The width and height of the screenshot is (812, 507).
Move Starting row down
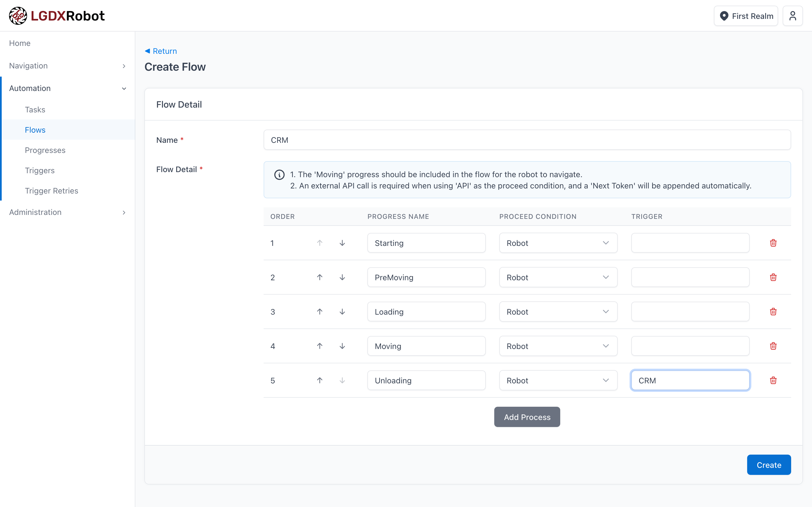[342, 243]
